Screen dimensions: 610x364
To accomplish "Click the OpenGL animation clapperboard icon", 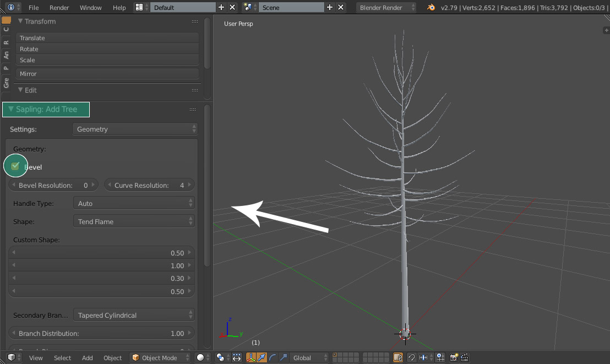I will pyautogui.click(x=464, y=357).
